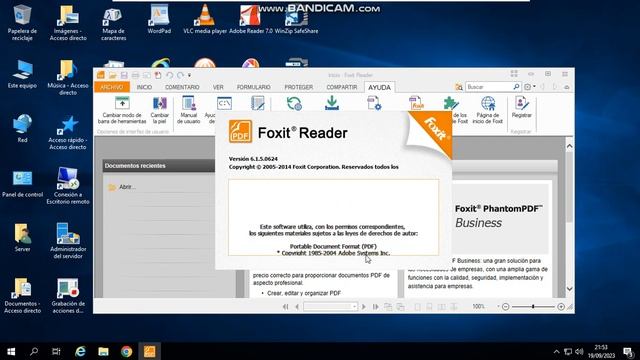This screenshot has width=640, height=360.
Task: Open Mapa de caracteres desktop icon
Action: pyautogui.click(x=113, y=23)
